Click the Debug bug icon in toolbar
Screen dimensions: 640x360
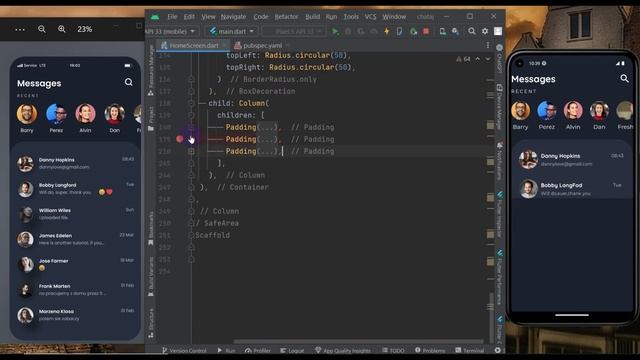[x=348, y=31]
